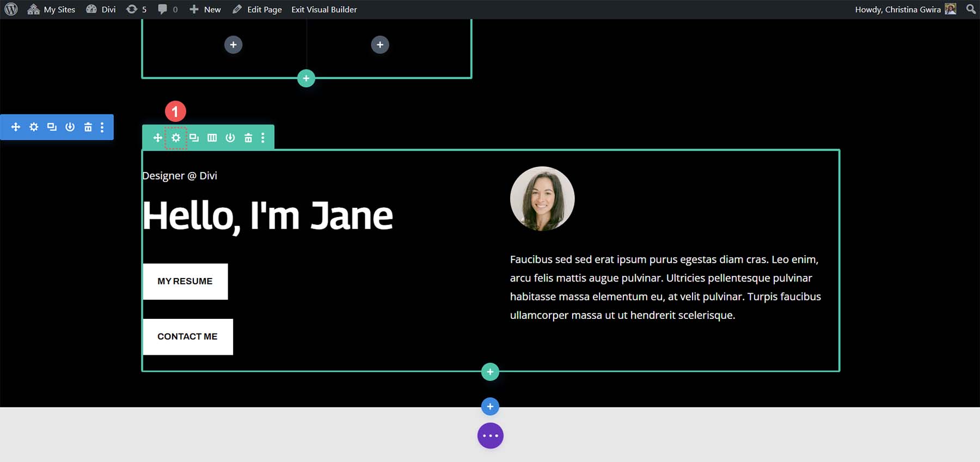Open section settings gear in blue toolbar
The width and height of the screenshot is (980, 462).
(34, 127)
